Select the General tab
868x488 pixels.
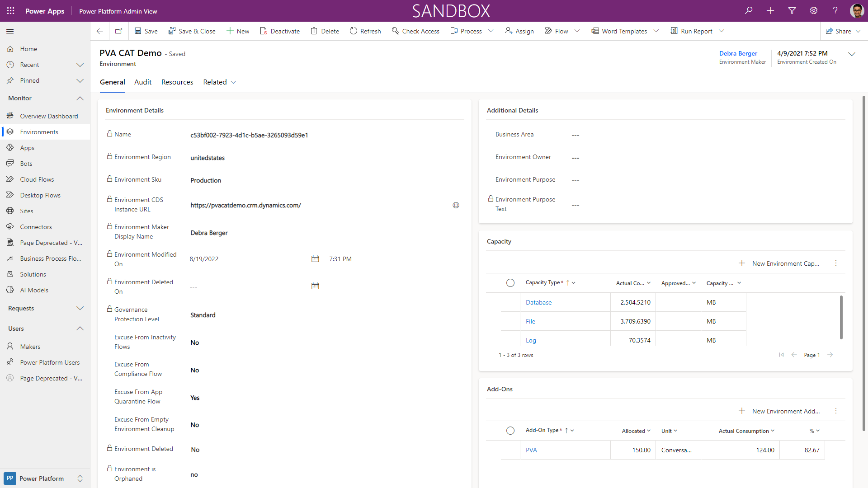point(113,82)
